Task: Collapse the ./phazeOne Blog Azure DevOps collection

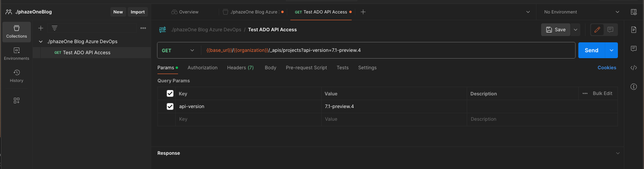Action: coord(40,42)
